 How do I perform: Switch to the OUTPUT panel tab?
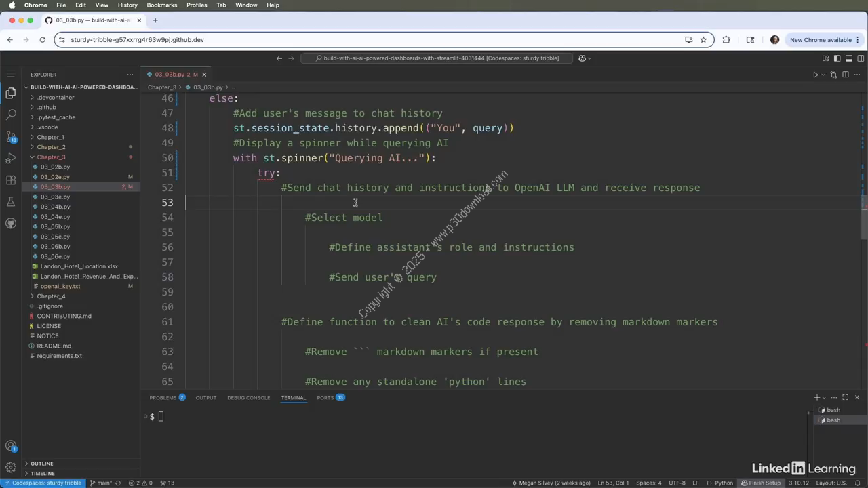205,397
